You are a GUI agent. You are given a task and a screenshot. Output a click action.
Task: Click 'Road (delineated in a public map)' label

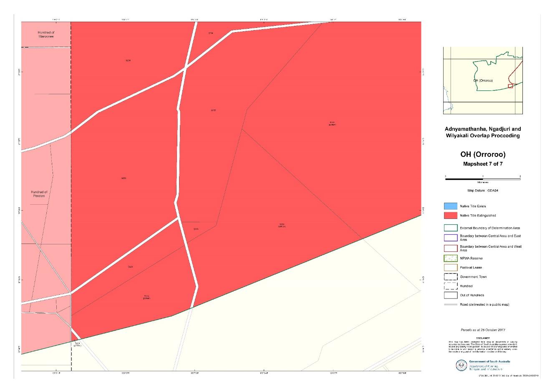(484, 304)
